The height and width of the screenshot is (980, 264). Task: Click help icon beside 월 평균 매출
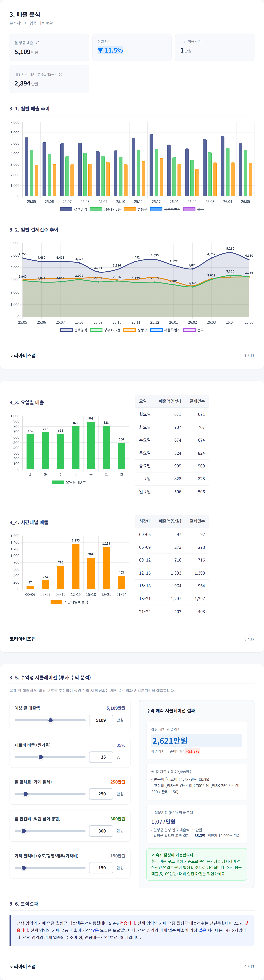38,43
